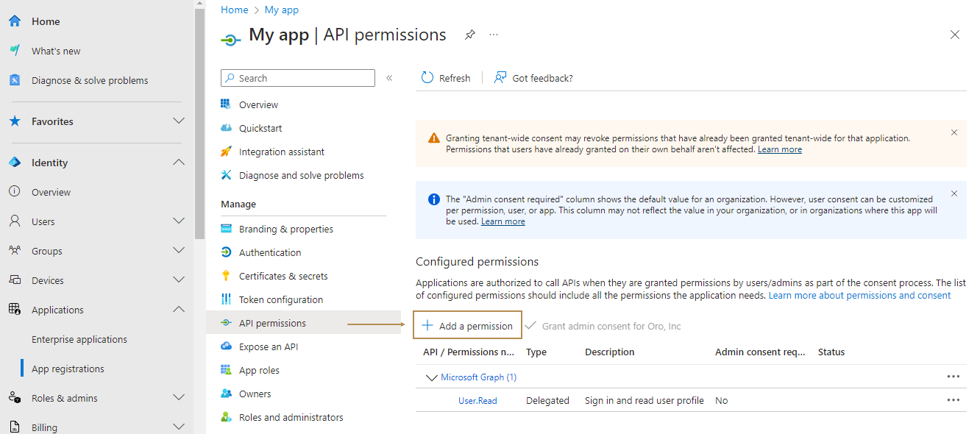This screenshot has height=434, width=980.
Task: Open the ellipsis menu for User.Read row
Action: [x=953, y=400]
